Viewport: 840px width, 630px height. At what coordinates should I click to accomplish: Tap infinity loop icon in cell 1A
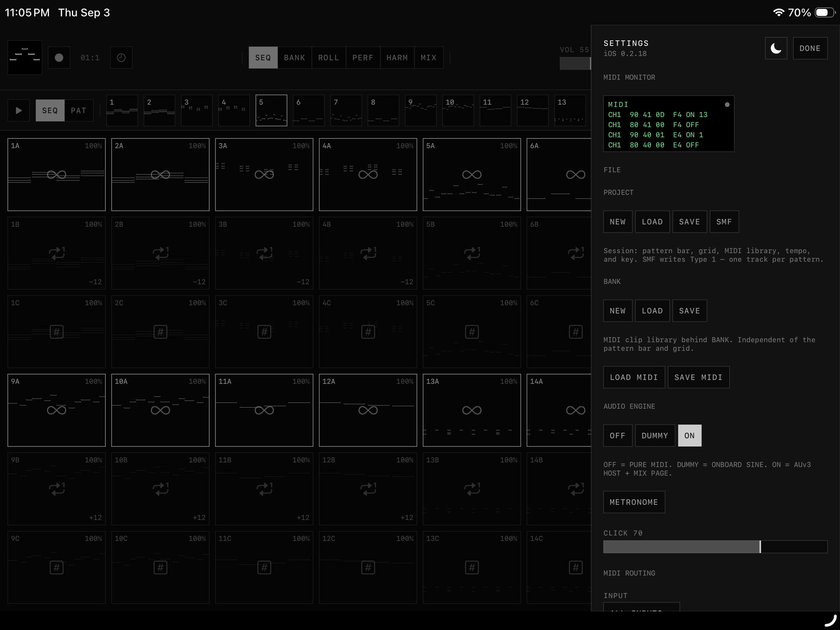(x=56, y=175)
